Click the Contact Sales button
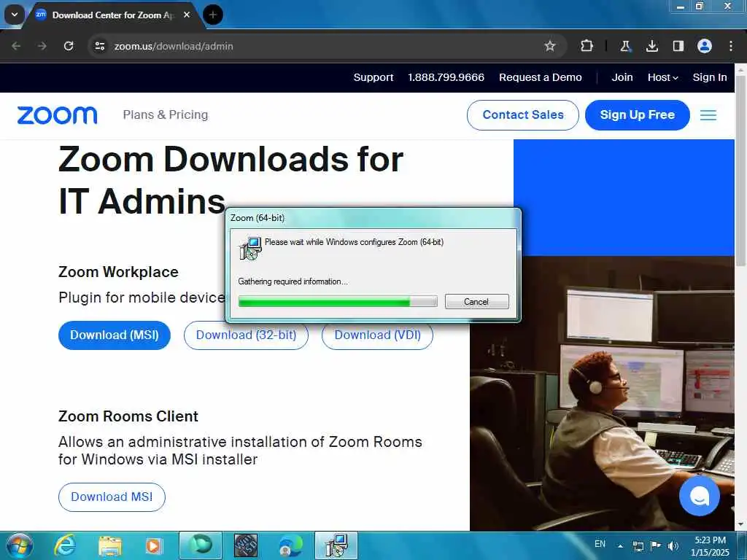The image size is (747, 560). click(x=522, y=114)
